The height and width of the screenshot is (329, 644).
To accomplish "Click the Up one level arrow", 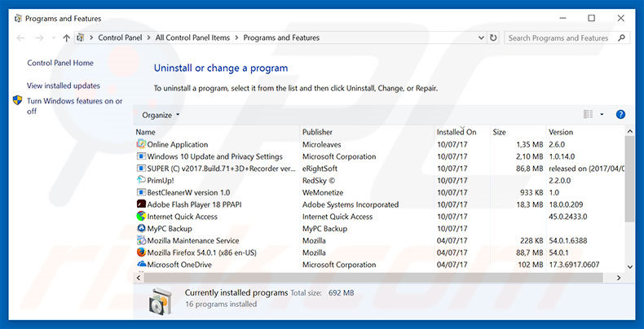I will (x=66, y=38).
